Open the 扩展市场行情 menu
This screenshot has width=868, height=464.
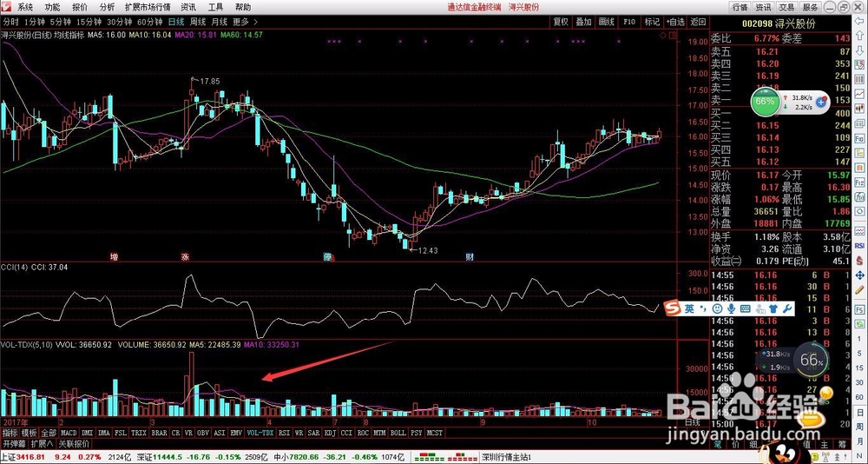149,7
